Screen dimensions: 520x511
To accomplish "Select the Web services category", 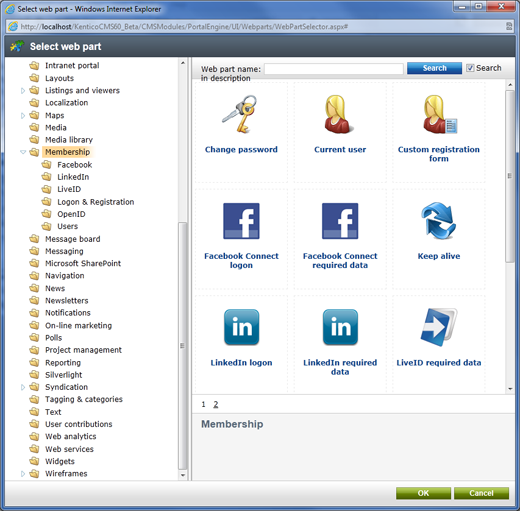I will 69,449.
